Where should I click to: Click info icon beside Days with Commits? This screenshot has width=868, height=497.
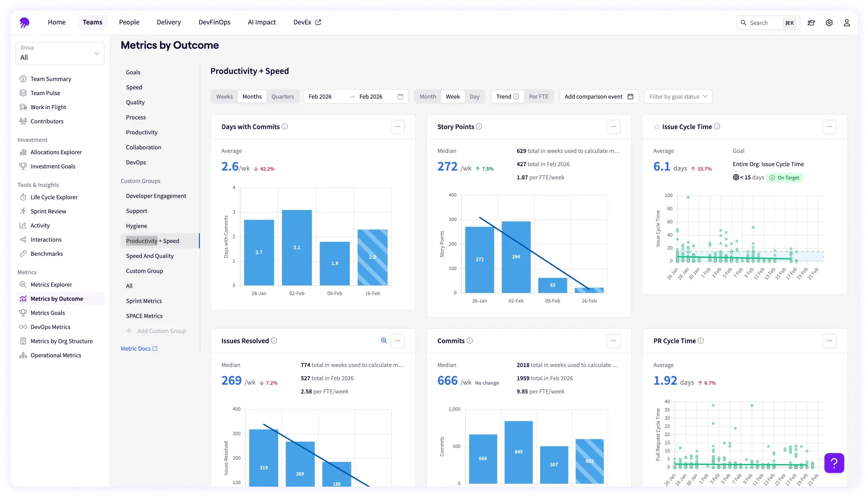(x=285, y=127)
